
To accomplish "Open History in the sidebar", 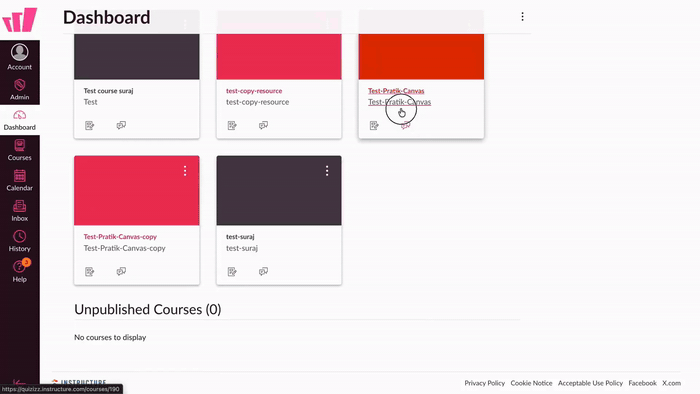I will point(20,241).
